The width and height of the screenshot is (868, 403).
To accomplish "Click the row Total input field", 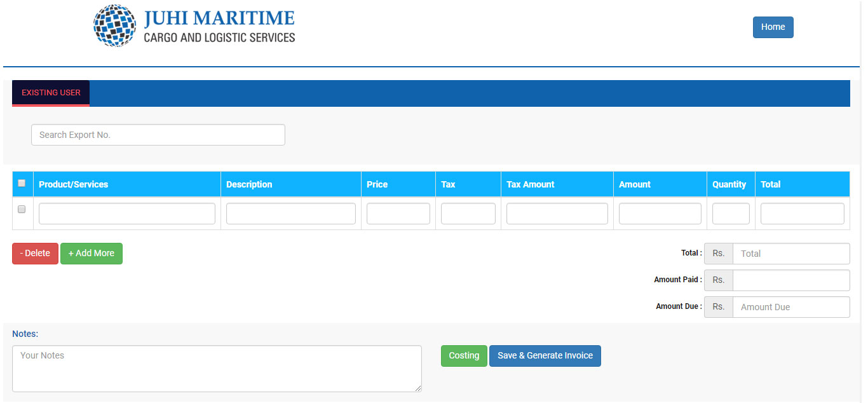I will click(802, 214).
